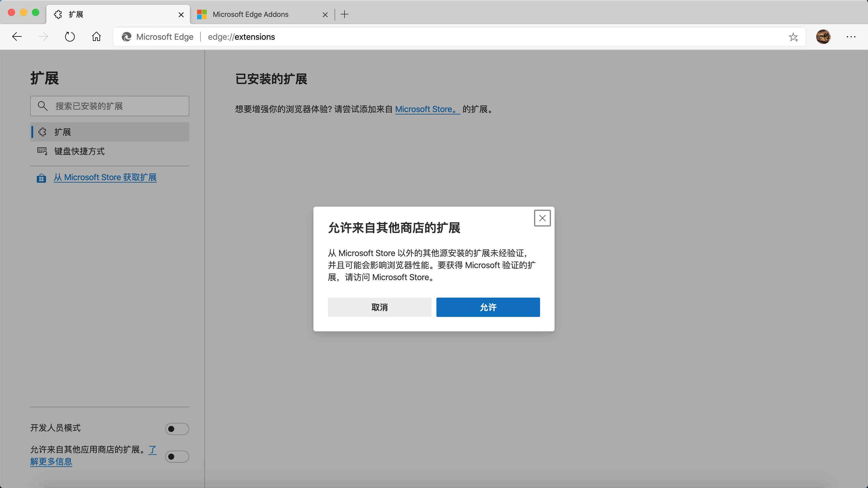This screenshot has height=488, width=868.
Task: Go back with the back arrow
Action: (17, 37)
